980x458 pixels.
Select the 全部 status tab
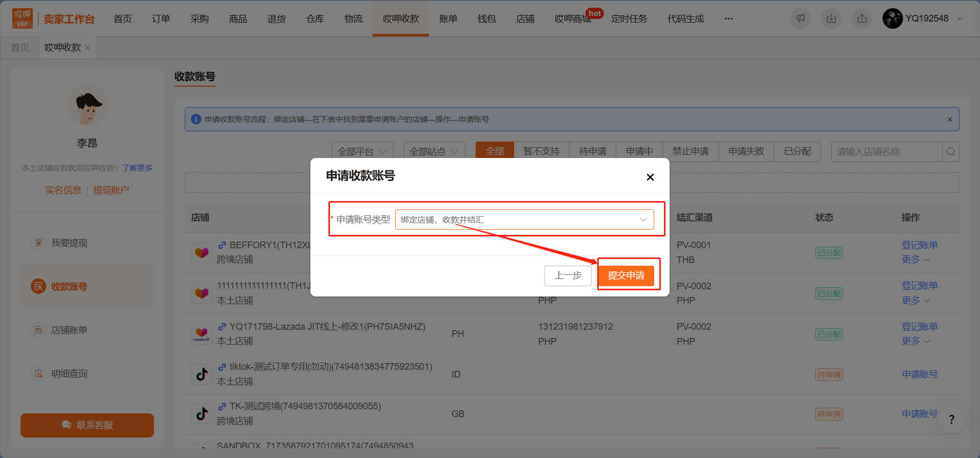tap(495, 151)
